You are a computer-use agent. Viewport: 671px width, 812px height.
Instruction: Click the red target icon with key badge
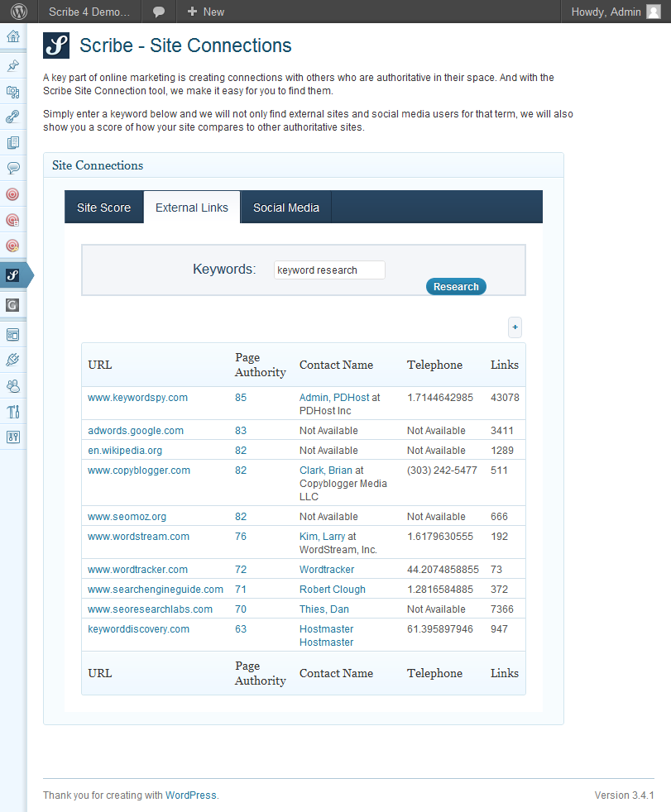[12, 246]
